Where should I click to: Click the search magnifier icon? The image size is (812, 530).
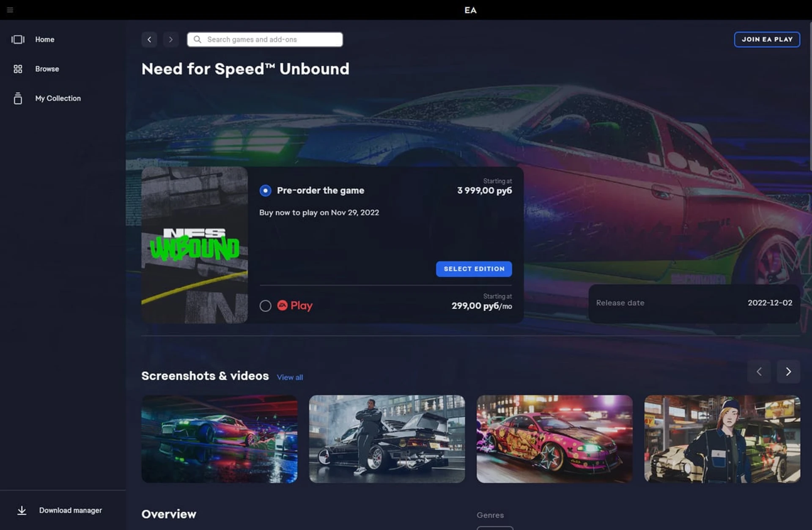[197, 39]
